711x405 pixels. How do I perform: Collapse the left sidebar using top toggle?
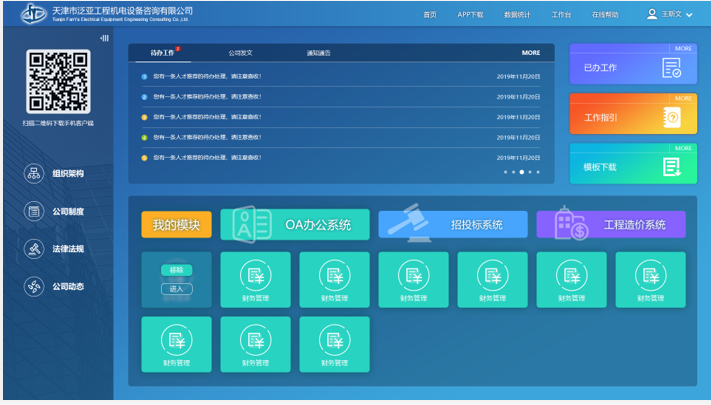(104, 38)
